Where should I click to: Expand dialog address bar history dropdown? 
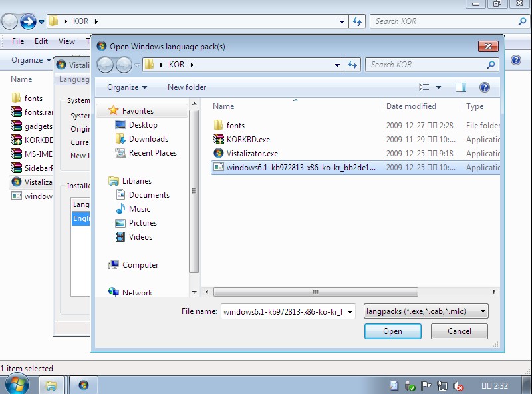tap(337, 65)
